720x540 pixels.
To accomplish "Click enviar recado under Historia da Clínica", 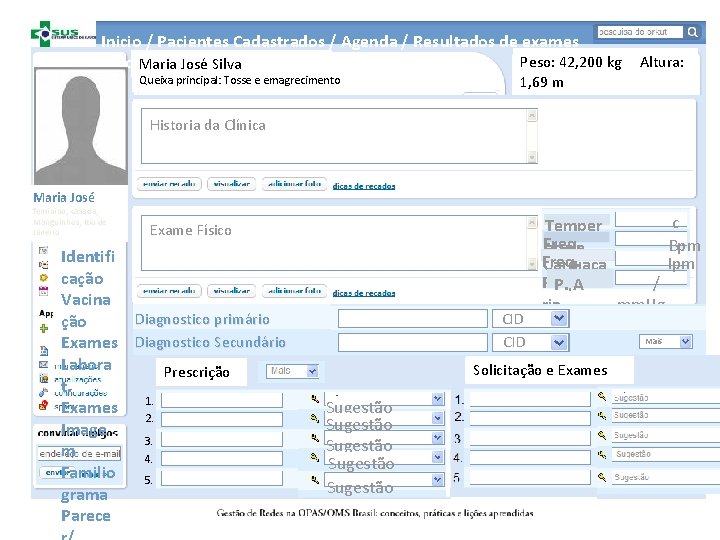I will click(169, 184).
